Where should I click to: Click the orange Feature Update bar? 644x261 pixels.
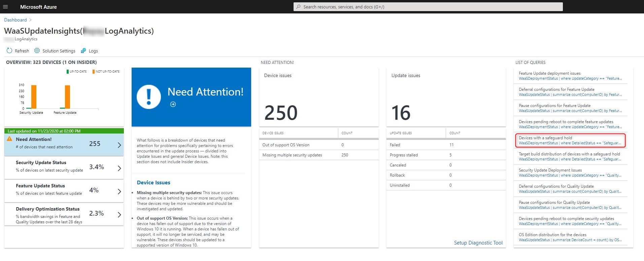(x=68, y=97)
